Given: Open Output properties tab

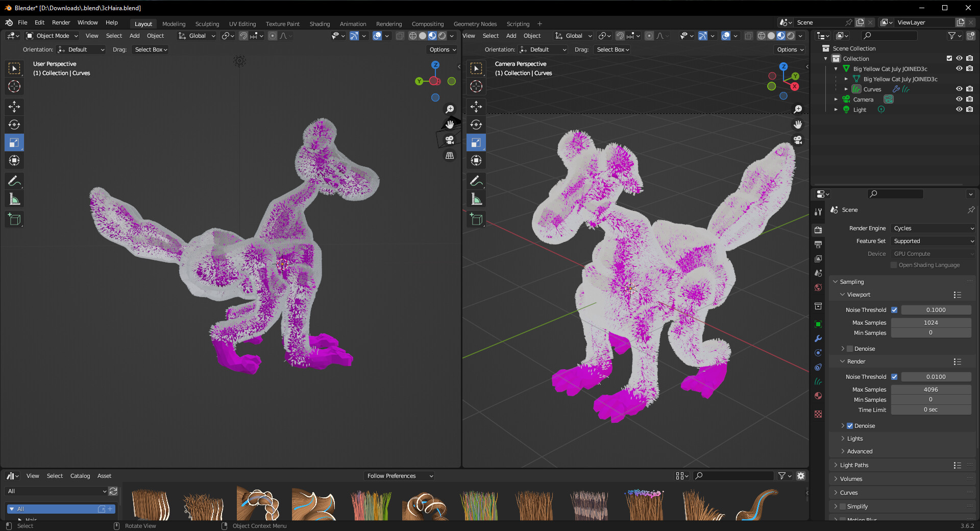Looking at the screenshot, I should [818, 245].
